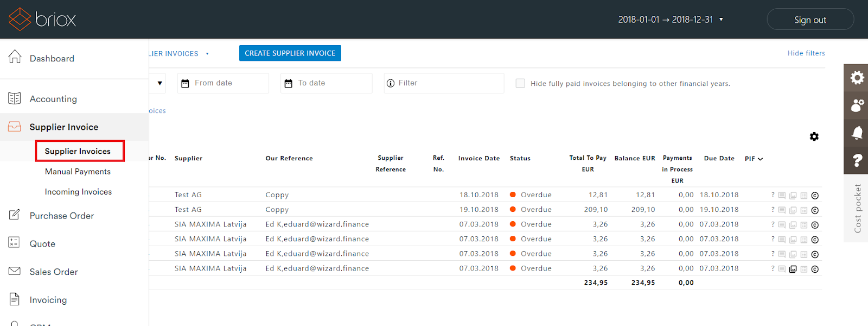The width and height of the screenshot is (868, 326).
Task: Click Payments in Process EUR header
Action: coord(677,169)
